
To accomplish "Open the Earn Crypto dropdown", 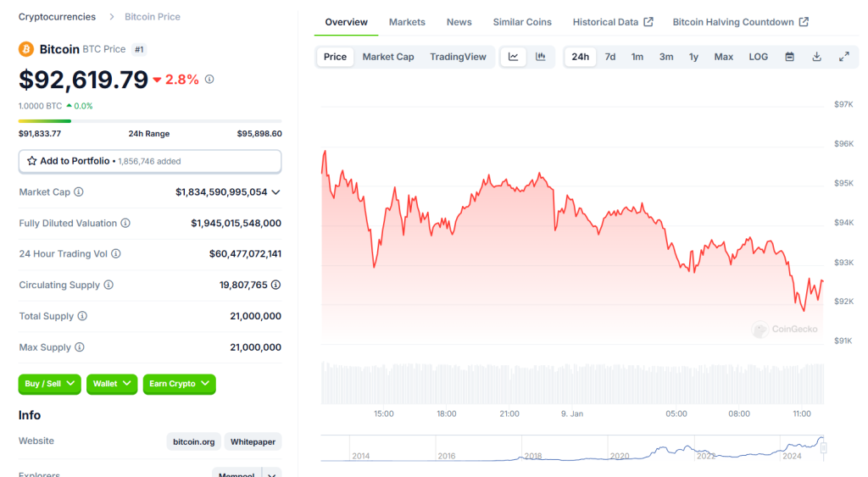I will [180, 384].
